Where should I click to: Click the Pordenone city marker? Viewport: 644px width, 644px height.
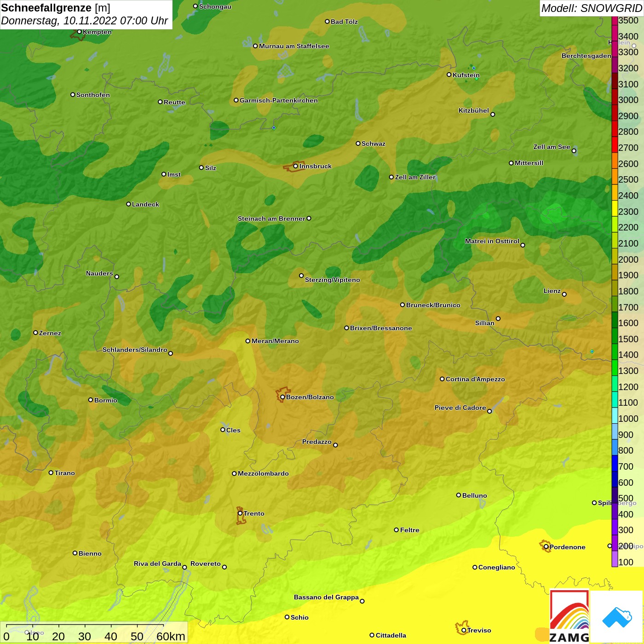pyautogui.click(x=546, y=547)
